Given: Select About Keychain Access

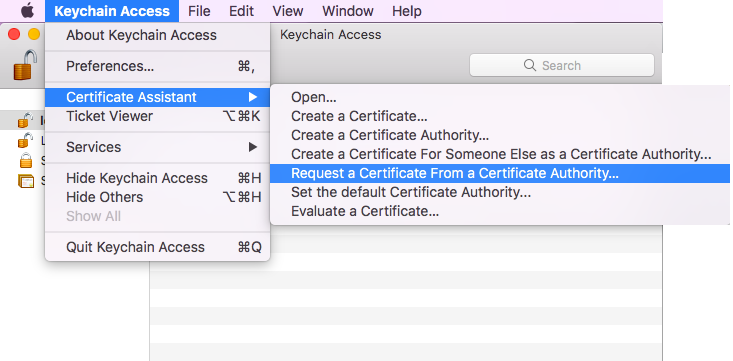Looking at the screenshot, I should (158, 35).
